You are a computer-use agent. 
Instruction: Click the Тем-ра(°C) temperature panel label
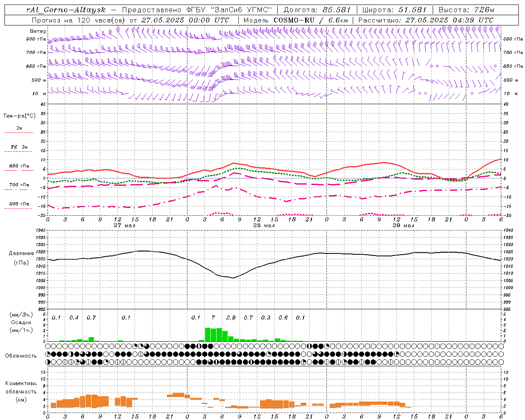click(x=19, y=116)
